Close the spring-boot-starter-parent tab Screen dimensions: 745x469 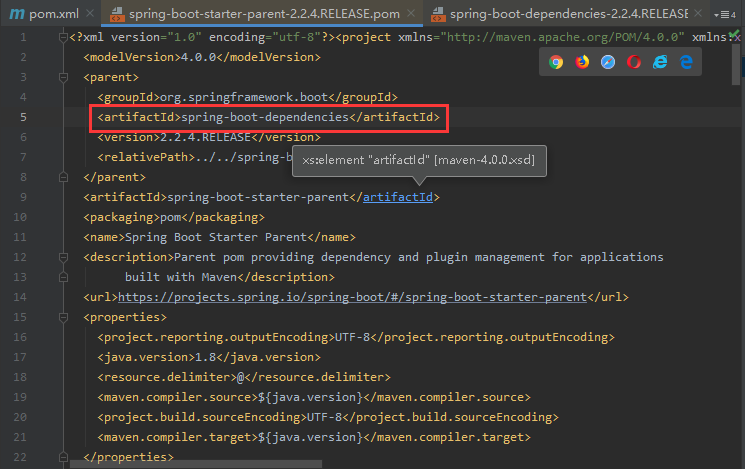pos(411,13)
